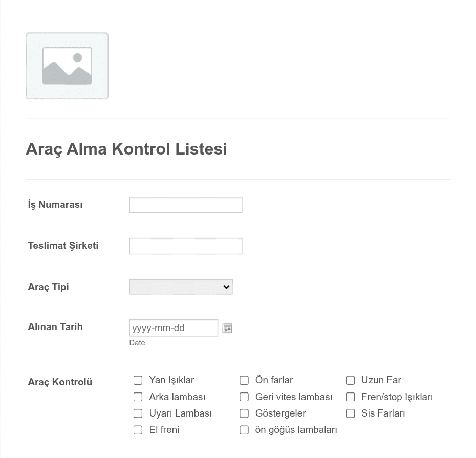Viewport: 476px width, 458px height.
Task: Click the Araç Alma Kontrol Listesi heading
Action: (126, 149)
